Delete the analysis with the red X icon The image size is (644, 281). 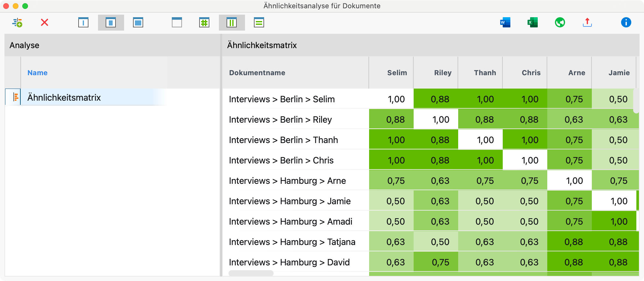[45, 23]
